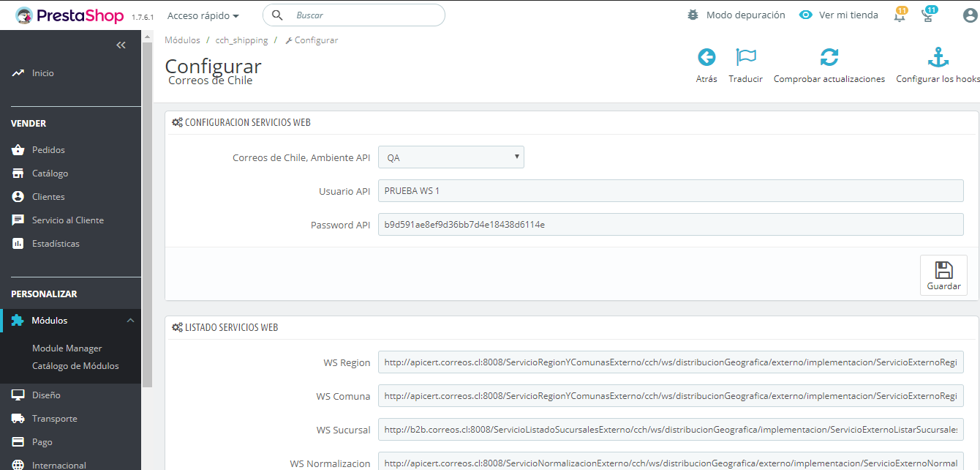The height and width of the screenshot is (470, 980).
Task: Click Módulos breadcrumb link
Action: 183,40
